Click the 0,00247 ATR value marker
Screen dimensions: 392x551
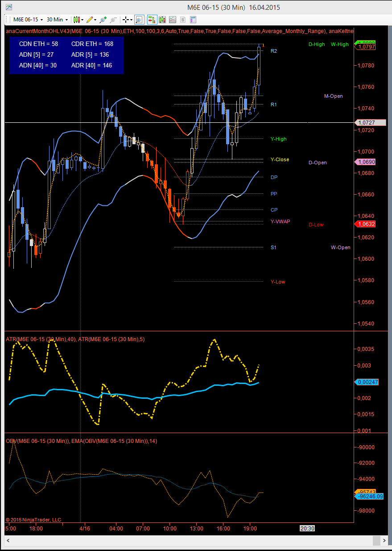(366, 382)
